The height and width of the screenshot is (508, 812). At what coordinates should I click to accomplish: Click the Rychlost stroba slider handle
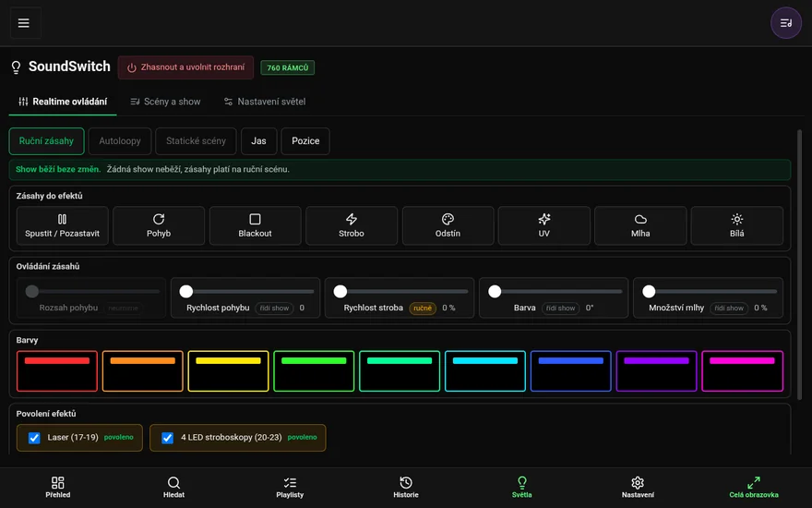340,291
